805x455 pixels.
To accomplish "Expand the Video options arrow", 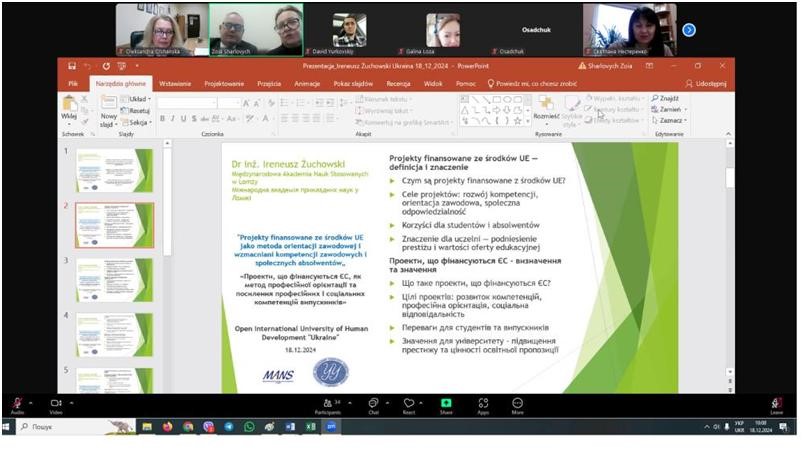I will 72,402.
